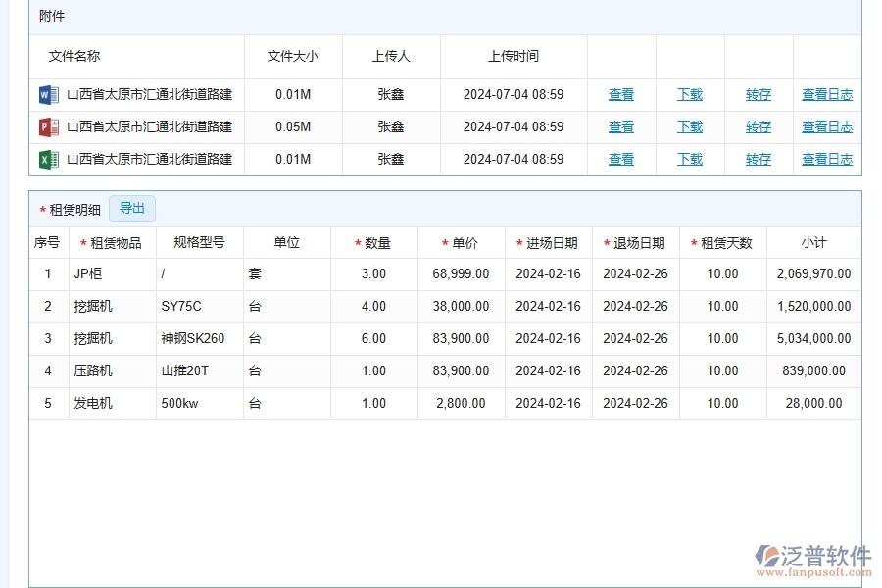Click 下载 on the first attachment row

click(x=689, y=94)
